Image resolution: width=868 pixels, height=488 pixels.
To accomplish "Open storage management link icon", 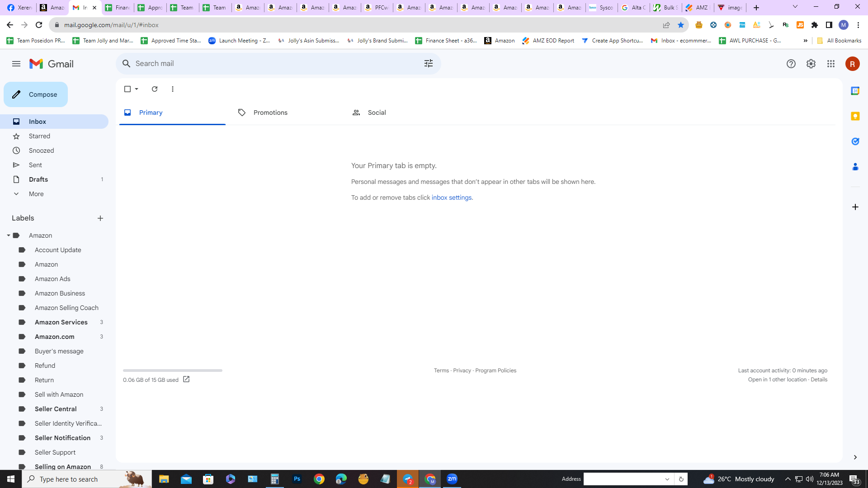I will pos(186,380).
